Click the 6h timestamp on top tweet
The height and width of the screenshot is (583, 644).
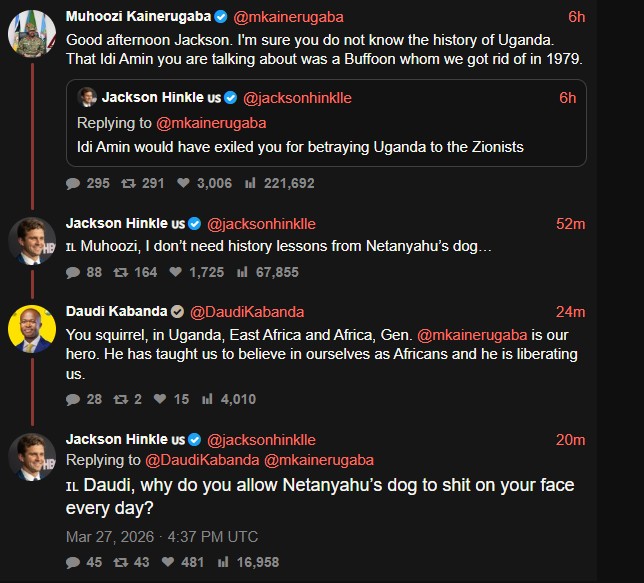pos(576,16)
